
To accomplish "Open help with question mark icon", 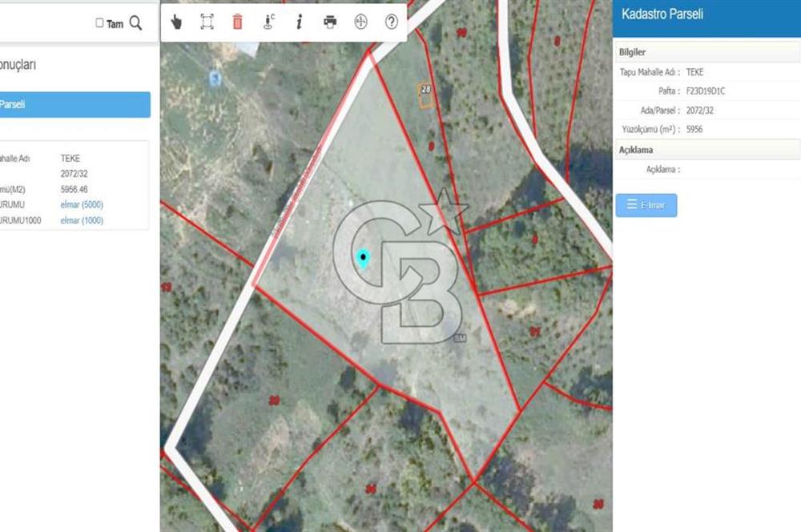I will pyautogui.click(x=392, y=22).
